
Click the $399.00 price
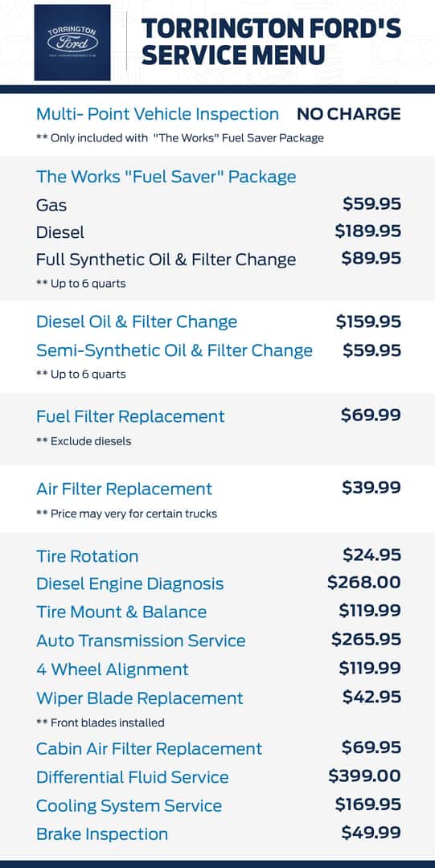coord(364,776)
